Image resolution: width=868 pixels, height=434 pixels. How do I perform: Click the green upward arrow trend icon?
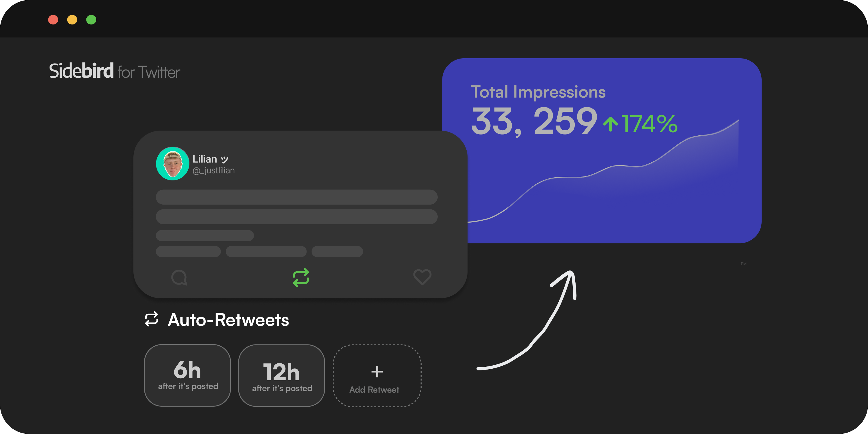click(610, 124)
